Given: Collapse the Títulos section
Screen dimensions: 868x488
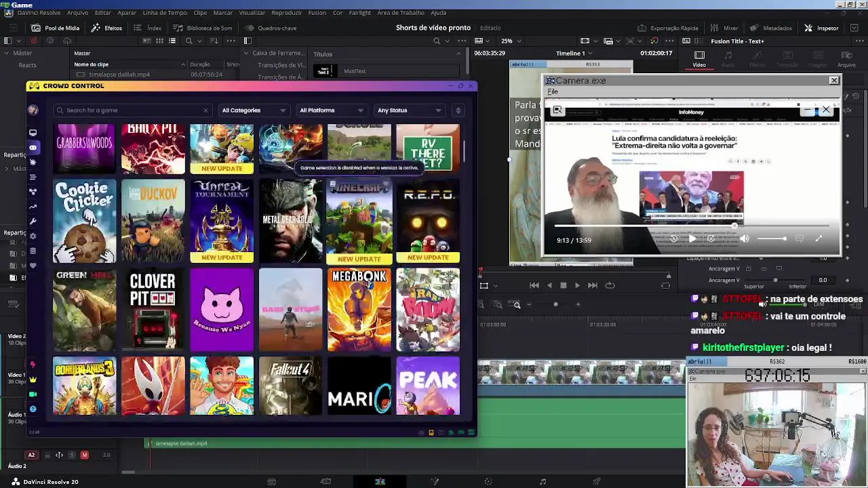Looking at the screenshot, I should click(x=458, y=54).
